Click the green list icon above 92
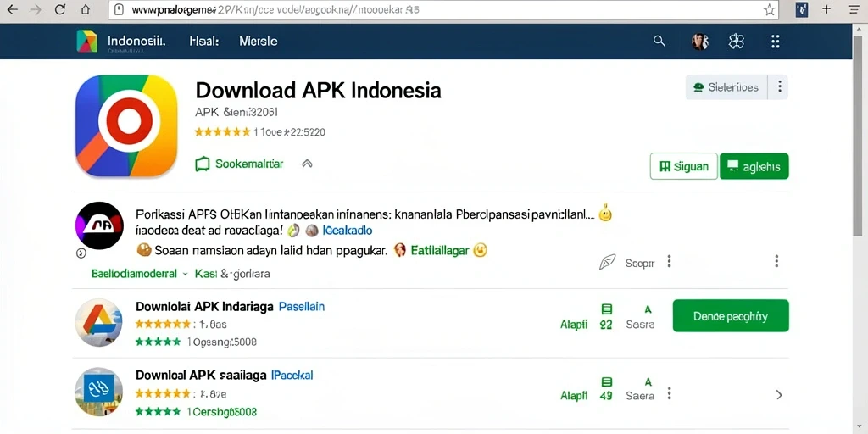Screen dimensions: 868x434 [x=607, y=309]
